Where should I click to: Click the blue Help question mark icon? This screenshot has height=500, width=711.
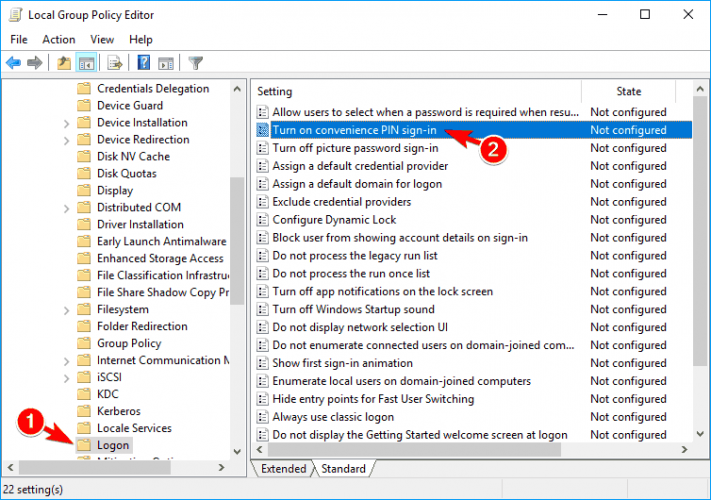[x=144, y=63]
